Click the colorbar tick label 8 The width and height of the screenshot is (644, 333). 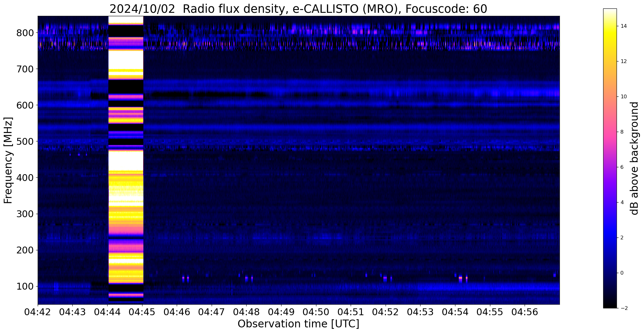coord(622,132)
